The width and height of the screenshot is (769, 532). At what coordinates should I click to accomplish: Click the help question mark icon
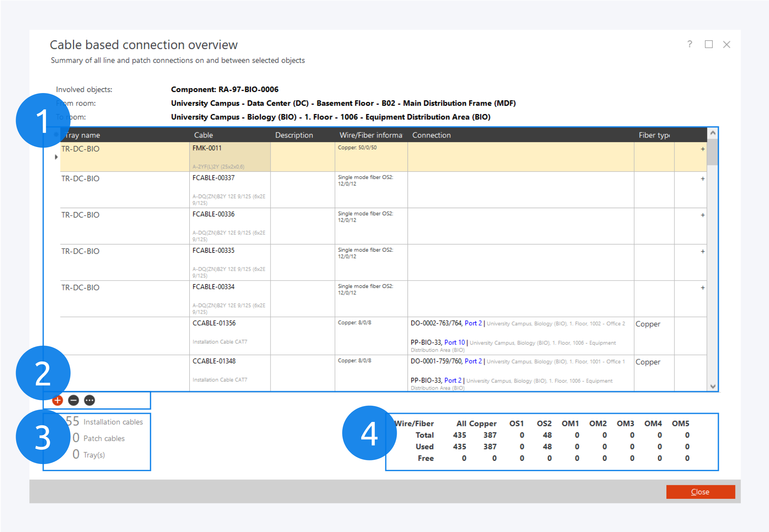tap(690, 44)
